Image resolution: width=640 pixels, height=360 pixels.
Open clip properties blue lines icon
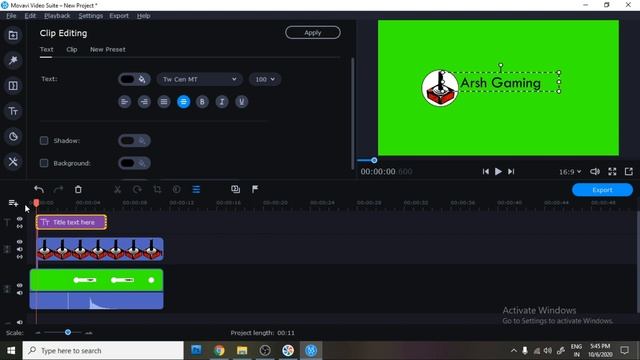pyautogui.click(x=196, y=189)
